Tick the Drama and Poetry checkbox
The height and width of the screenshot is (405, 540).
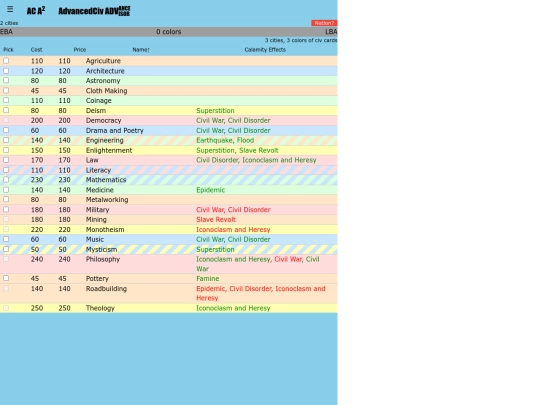click(x=6, y=130)
